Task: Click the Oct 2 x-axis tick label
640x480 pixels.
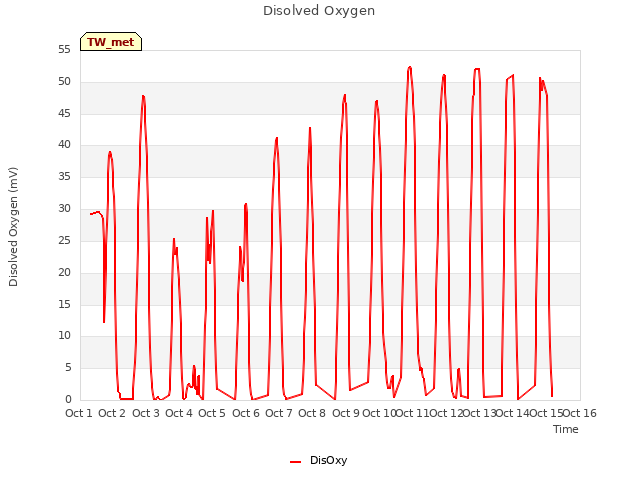Action: (x=112, y=413)
